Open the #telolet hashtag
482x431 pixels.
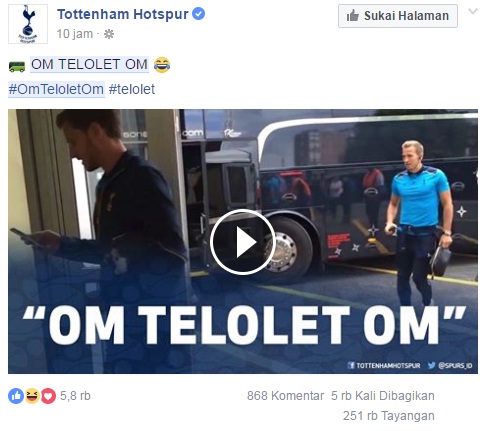pos(132,89)
